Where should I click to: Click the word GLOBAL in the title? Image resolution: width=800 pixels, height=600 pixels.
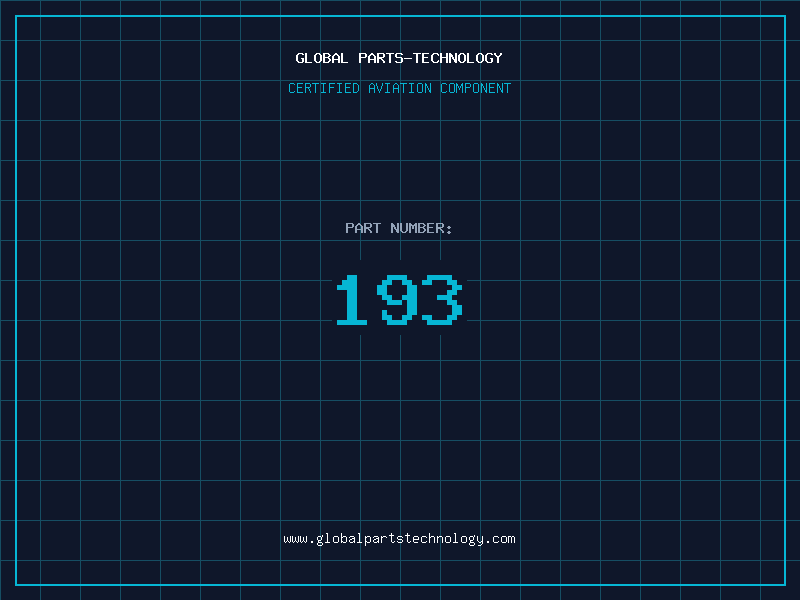pos(321,59)
